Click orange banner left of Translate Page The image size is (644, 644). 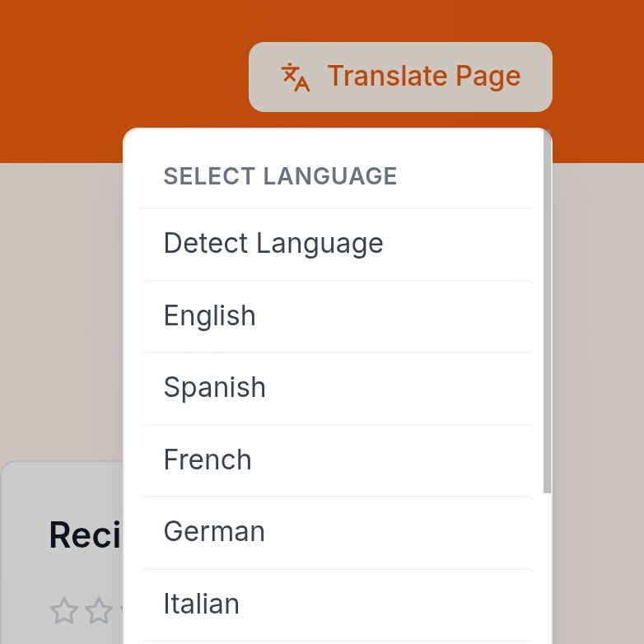124,74
